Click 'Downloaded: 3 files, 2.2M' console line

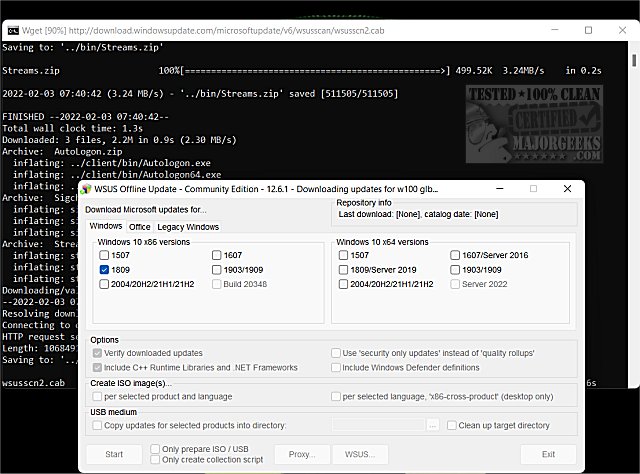[119, 140]
